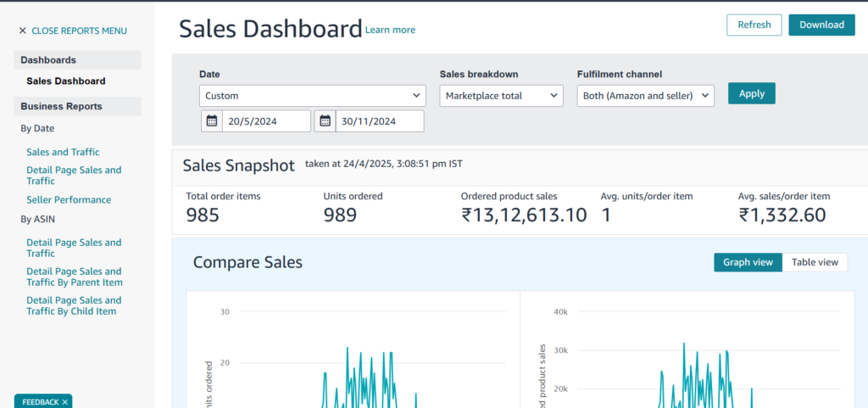
Task: Click the X icon beside Close Reports Menu
Action: (23, 31)
